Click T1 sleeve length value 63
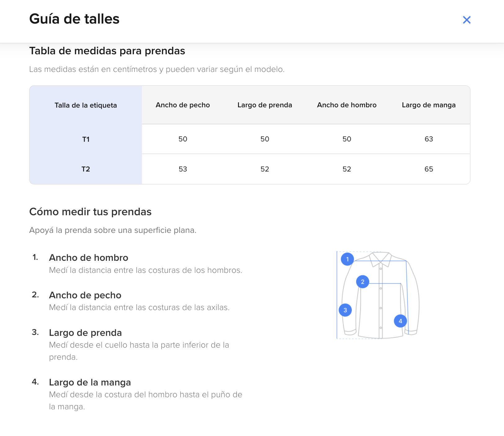This screenshot has height=436, width=504. click(x=429, y=139)
